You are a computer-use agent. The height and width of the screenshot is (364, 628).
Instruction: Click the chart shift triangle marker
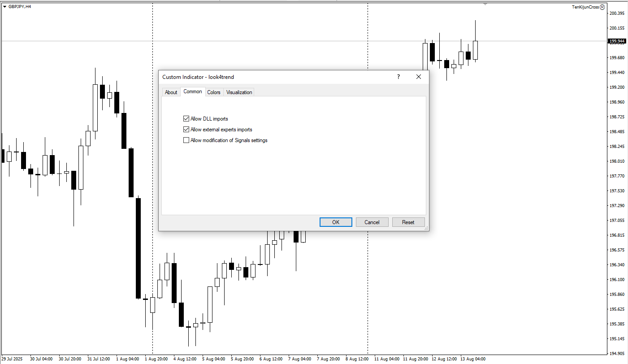tap(485, 4)
